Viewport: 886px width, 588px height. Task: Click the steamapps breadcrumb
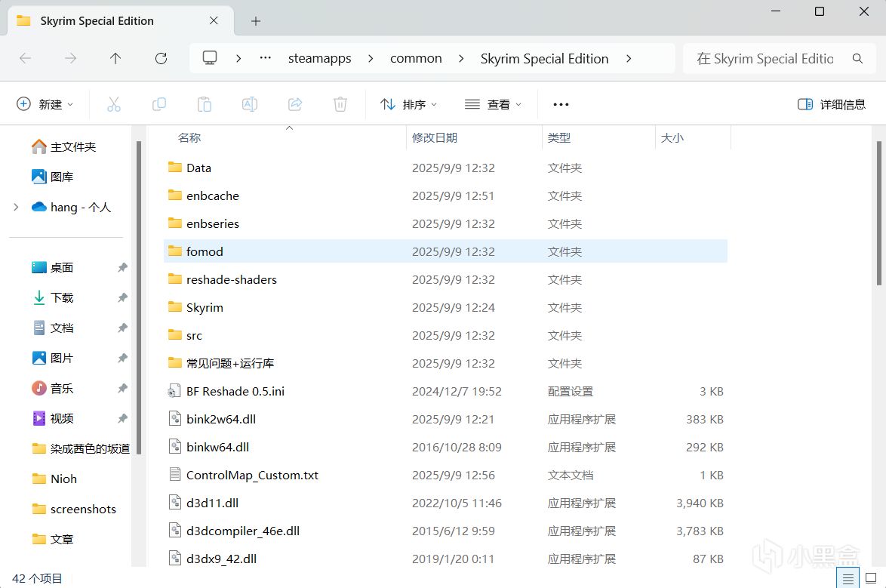click(319, 58)
